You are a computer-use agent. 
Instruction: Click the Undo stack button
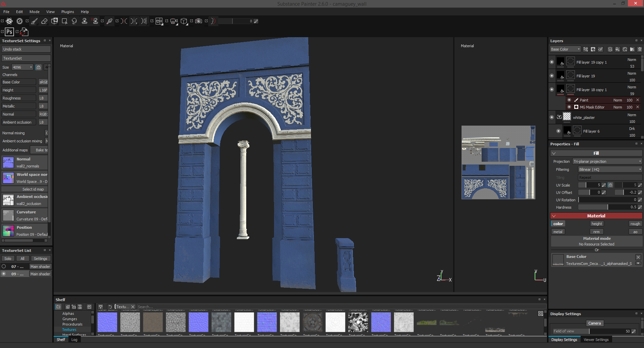[x=26, y=49]
